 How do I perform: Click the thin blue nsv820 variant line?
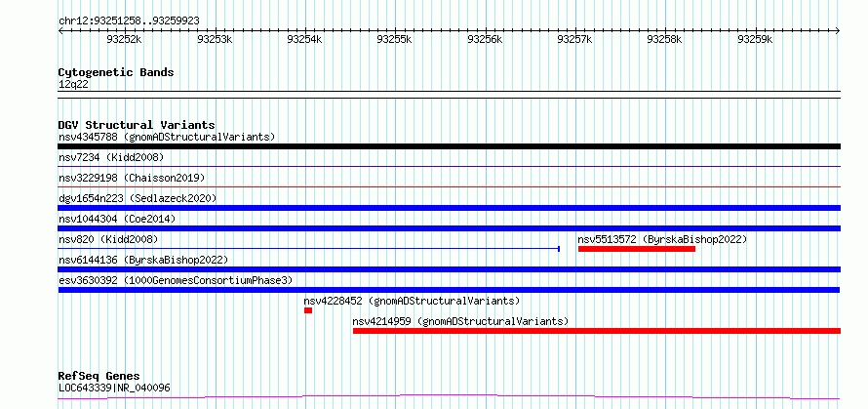[308, 249]
